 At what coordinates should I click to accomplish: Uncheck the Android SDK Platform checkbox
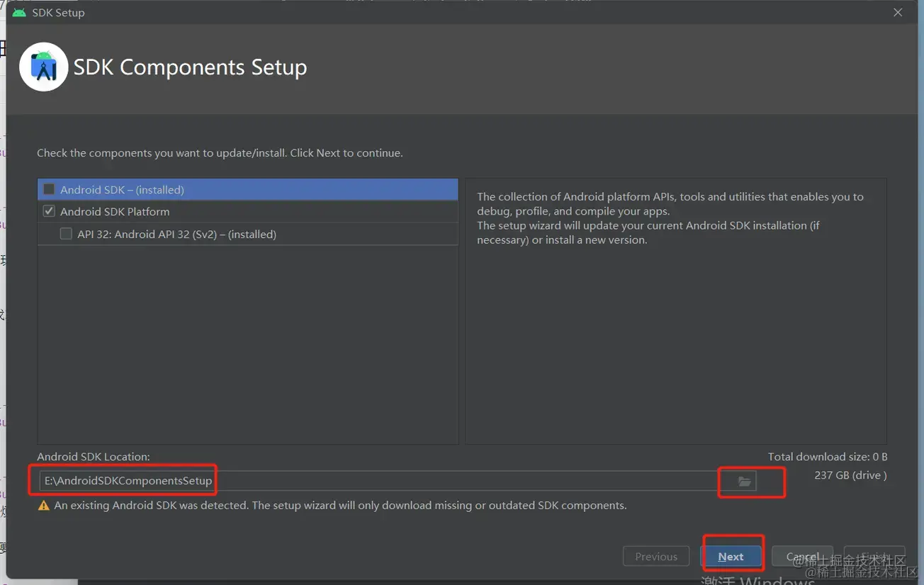point(49,211)
